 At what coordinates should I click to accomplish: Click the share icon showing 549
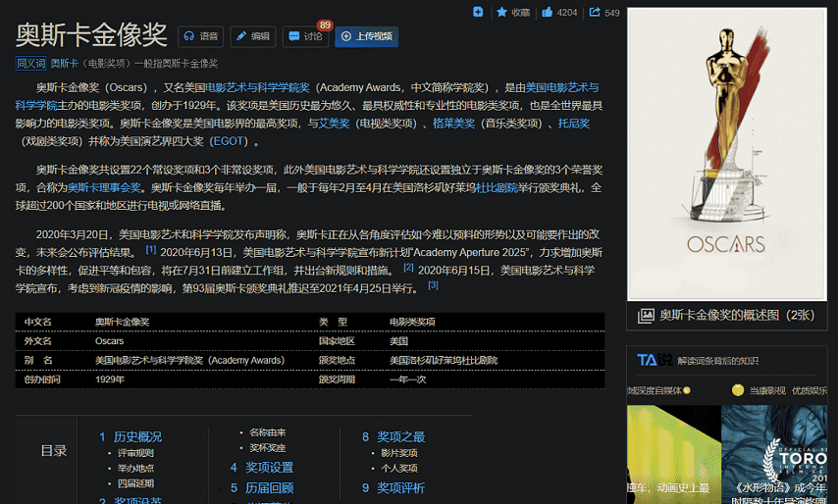[x=595, y=13]
